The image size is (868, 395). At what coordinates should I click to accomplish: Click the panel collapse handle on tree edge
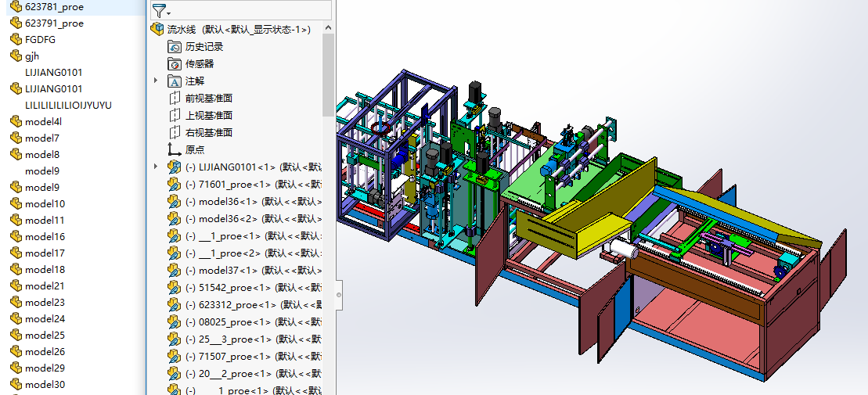click(x=339, y=295)
